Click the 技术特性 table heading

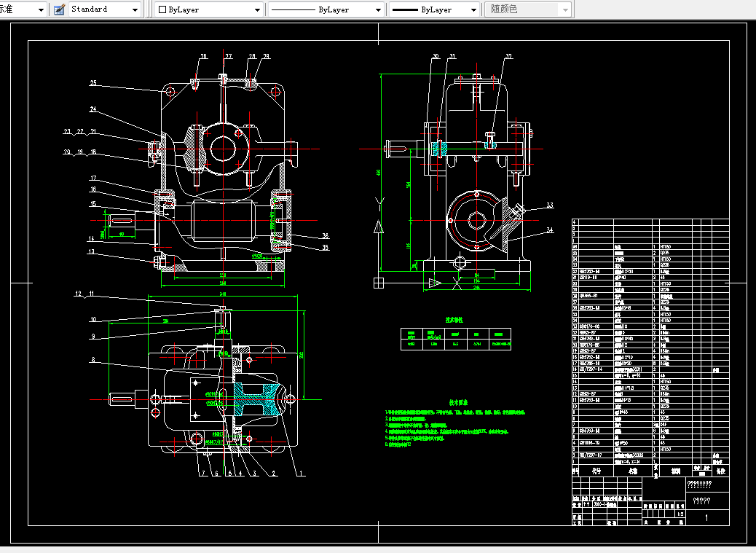coord(454,320)
